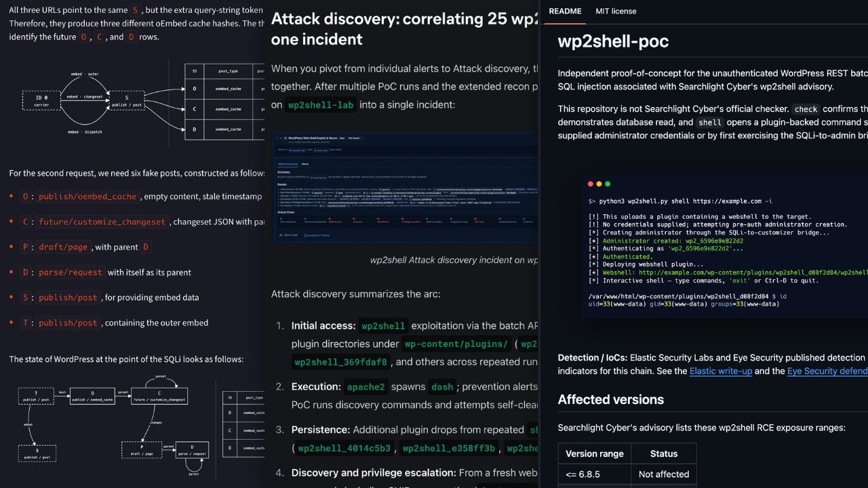Click the 'D parse / request' diagram node
The height and width of the screenshot is (488, 868).
tap(192, 450)
